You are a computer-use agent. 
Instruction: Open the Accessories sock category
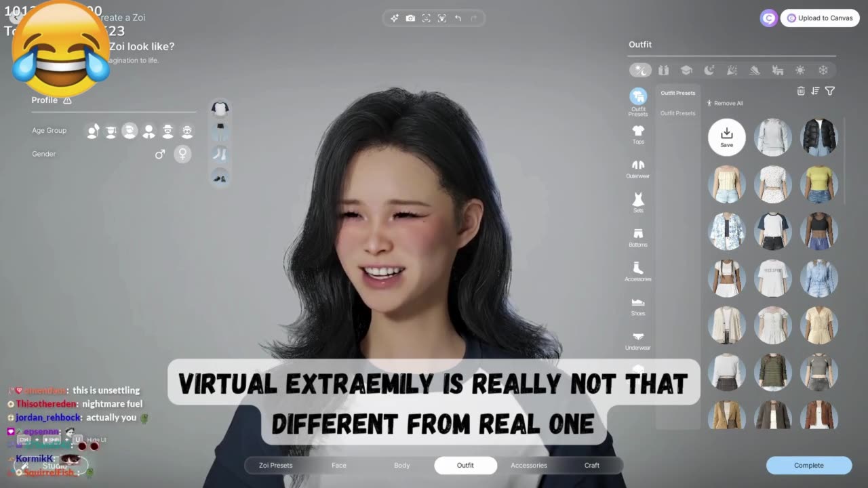coord(638,272)
